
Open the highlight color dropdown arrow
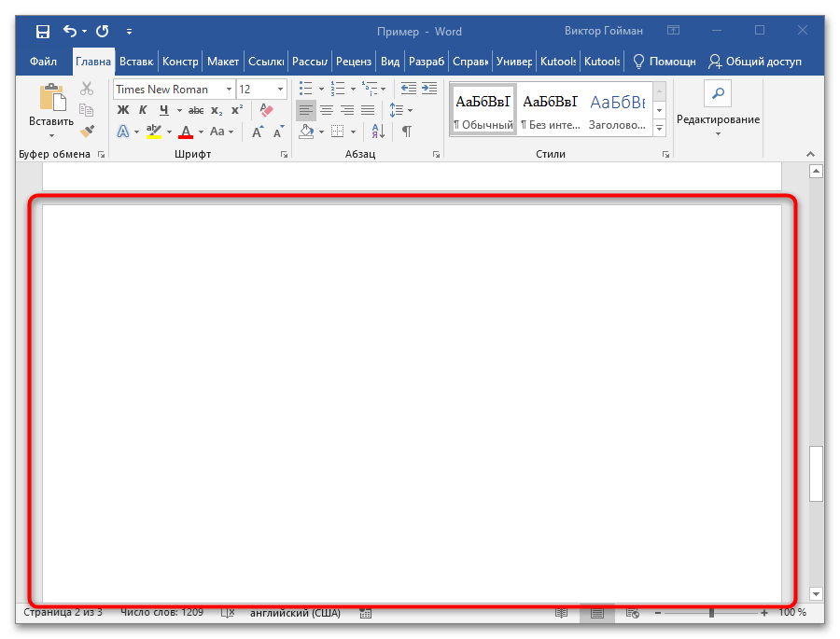(x=169, y=132)
